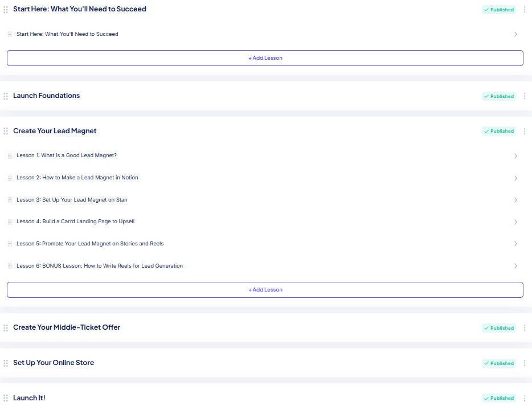Open Lesson 6 BONUS Lesson on Reels
The image size is (532, 406).
(x=100, y=266)
